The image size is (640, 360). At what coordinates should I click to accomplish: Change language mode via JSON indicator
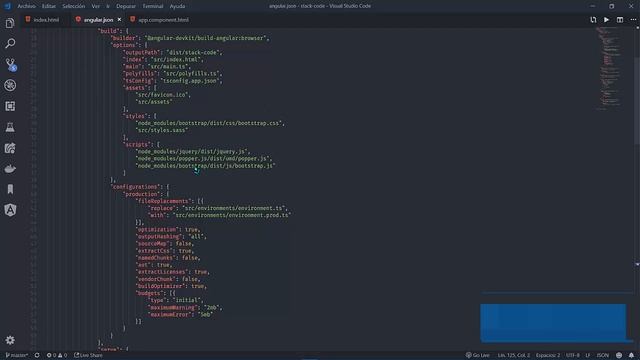pos(602,355)
